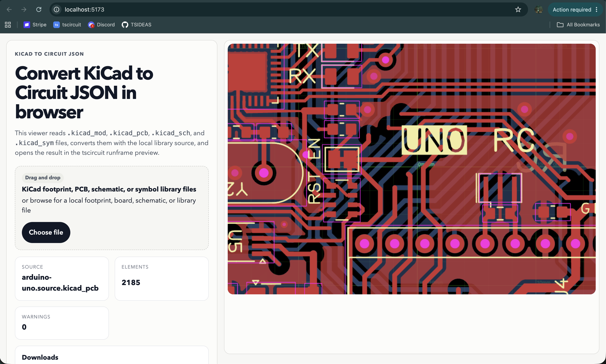Click the Source file name card

point(62,279)
